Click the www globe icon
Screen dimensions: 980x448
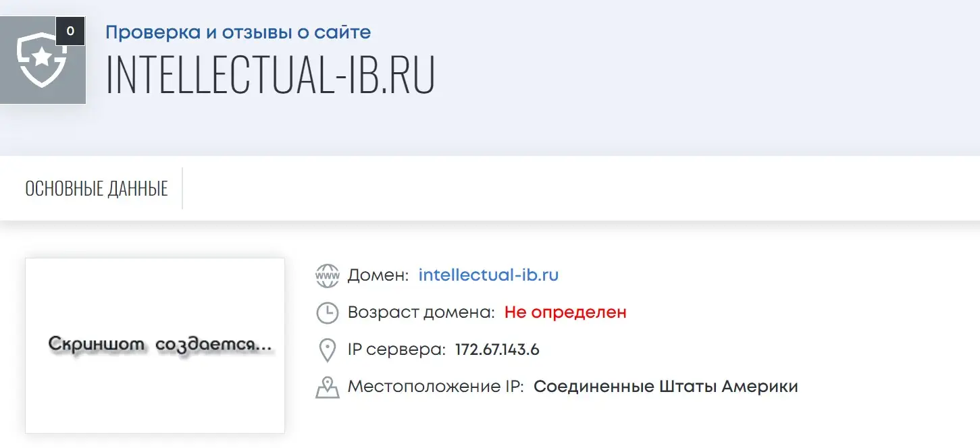click(x=328, y=275)
